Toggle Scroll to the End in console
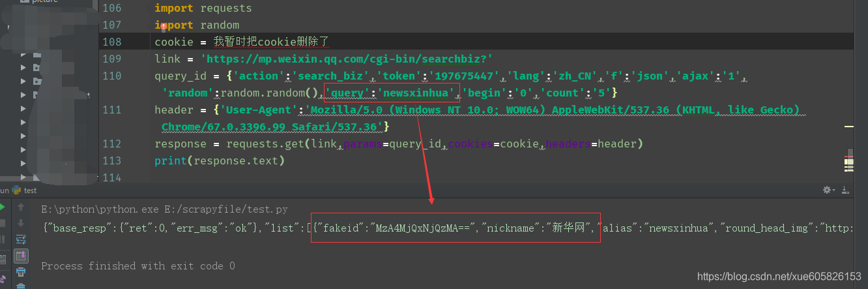 coord(22,256)
